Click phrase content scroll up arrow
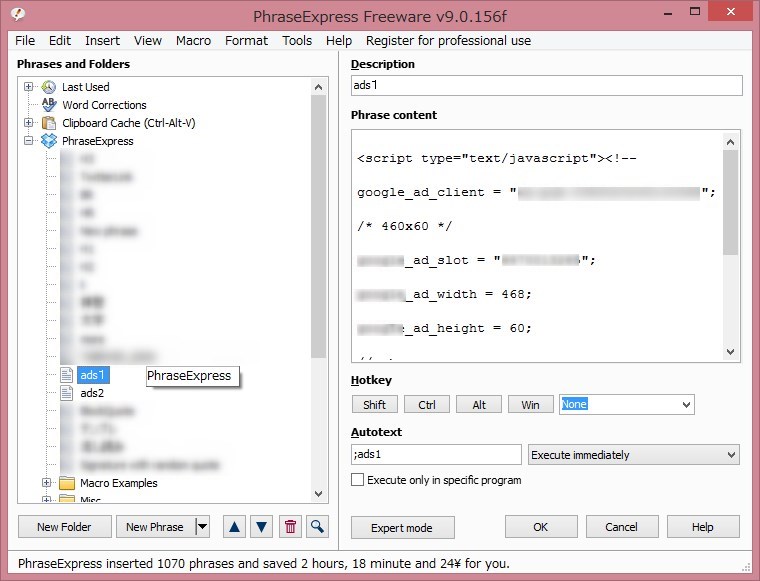The image size is (760, 581). click(730, 142)
